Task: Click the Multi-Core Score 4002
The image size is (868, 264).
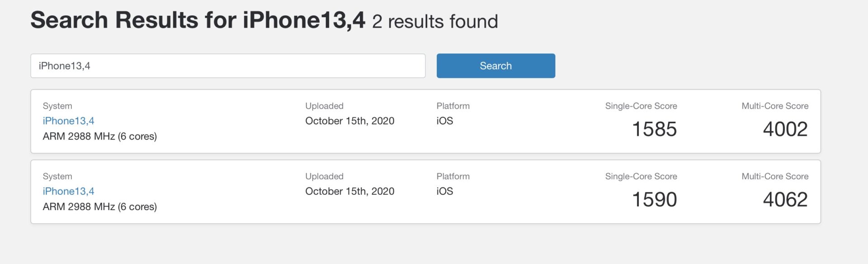Action: pyautogui.click(x=786, y=129)
